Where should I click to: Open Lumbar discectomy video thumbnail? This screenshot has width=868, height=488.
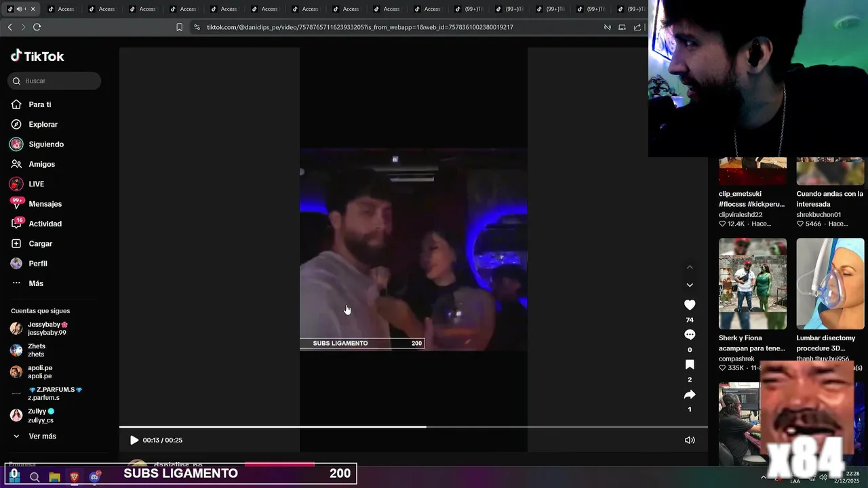(830, 283)
